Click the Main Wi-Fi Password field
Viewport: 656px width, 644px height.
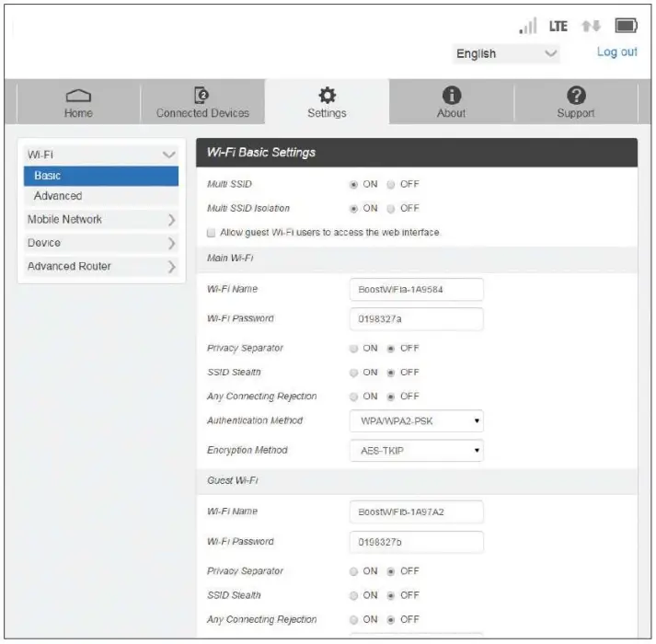[416, 319]
